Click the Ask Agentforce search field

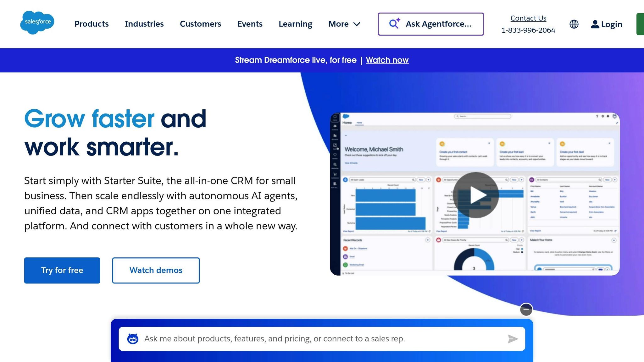point(438,24)
